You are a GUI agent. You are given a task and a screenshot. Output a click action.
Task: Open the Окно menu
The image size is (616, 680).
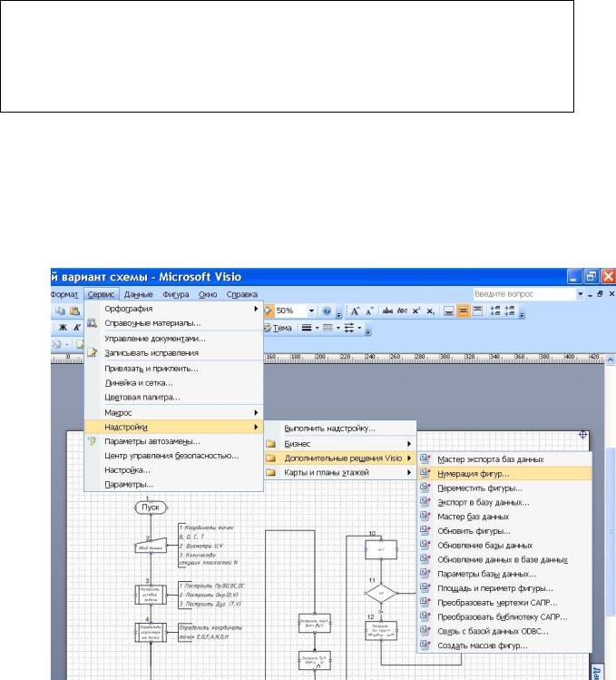coord(208,294)
